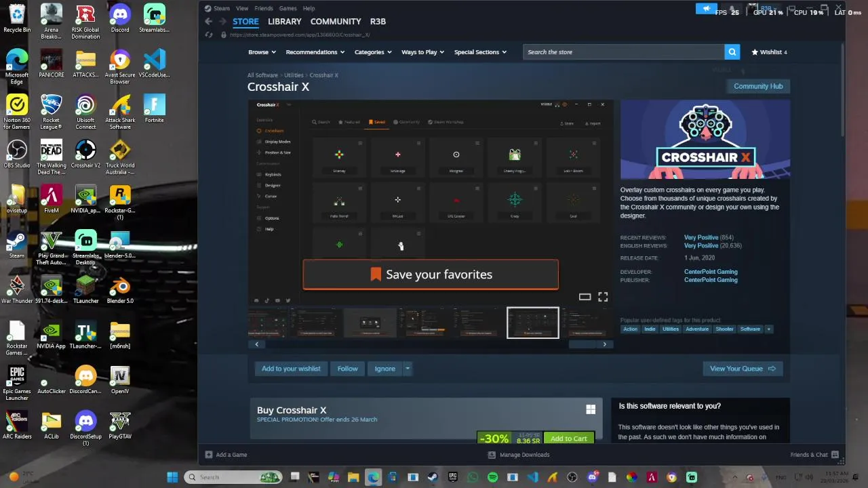The image size is (868, 488).
Task: Click the Community Hub button
Action: (758, 86)
